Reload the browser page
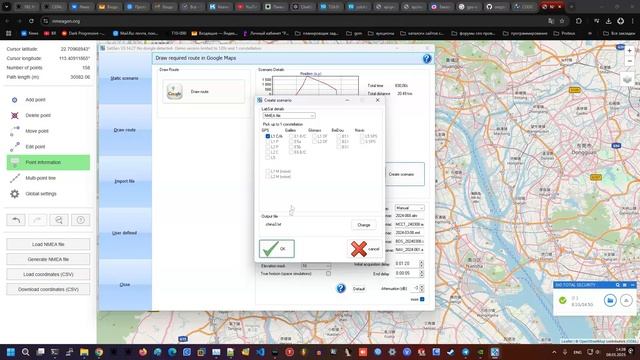This screenshot has width=640, height=360. [x=31, y=21]
